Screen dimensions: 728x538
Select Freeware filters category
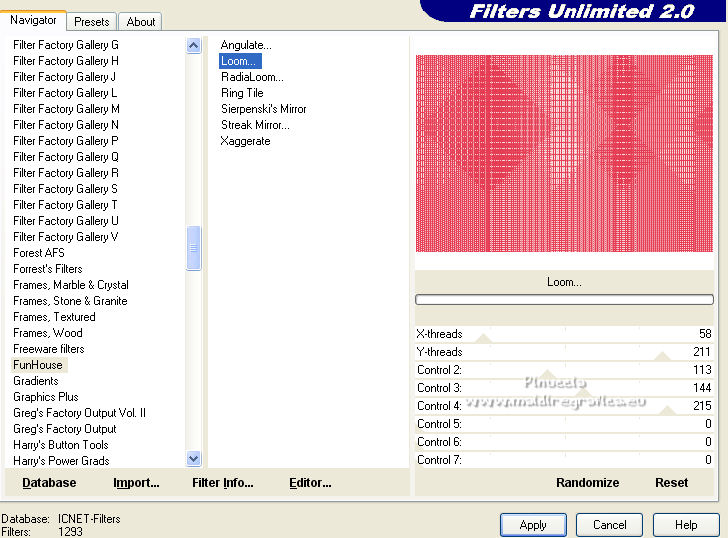[49, 349]
